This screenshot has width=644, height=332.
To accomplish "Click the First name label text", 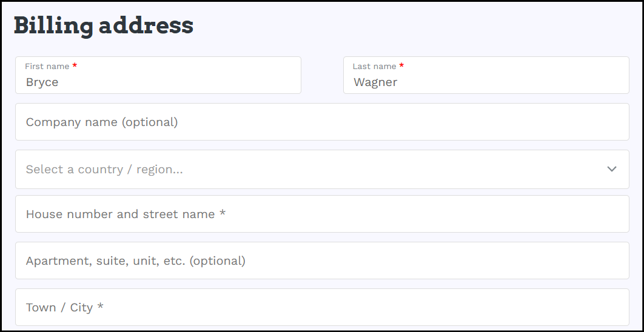I will click(47, 66).
